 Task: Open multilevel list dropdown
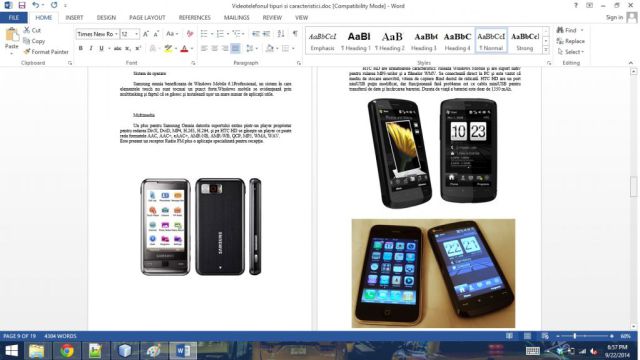click(243, 34)
